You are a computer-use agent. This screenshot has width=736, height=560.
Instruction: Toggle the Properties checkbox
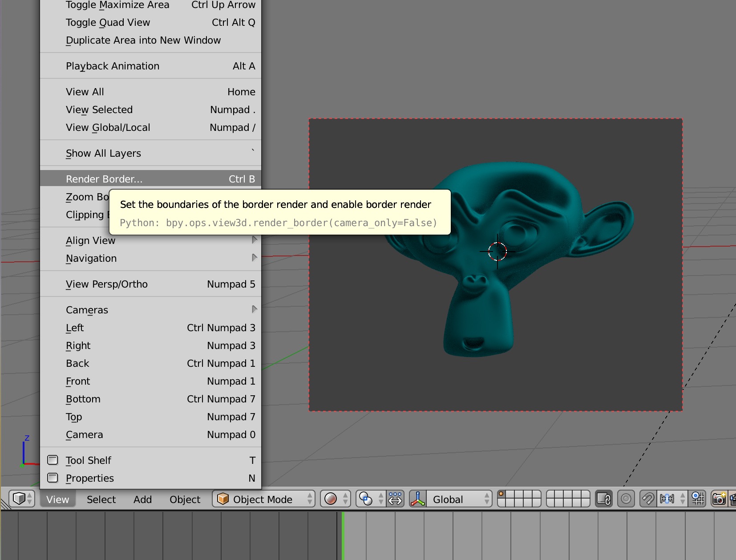click(x=53, y=478)
